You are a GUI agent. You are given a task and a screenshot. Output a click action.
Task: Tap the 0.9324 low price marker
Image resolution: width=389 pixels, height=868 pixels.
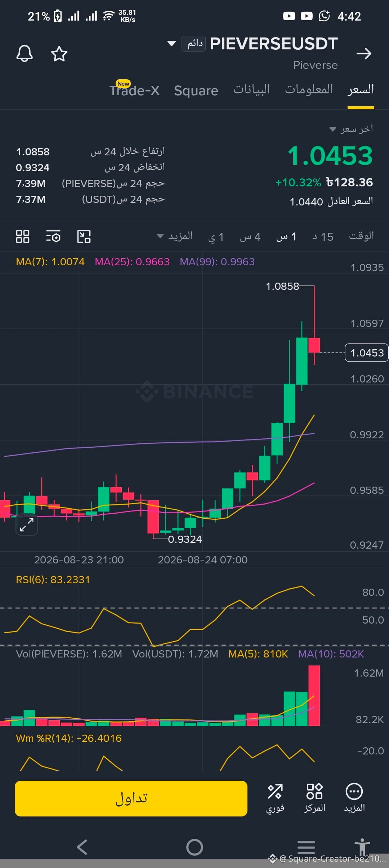185,539
